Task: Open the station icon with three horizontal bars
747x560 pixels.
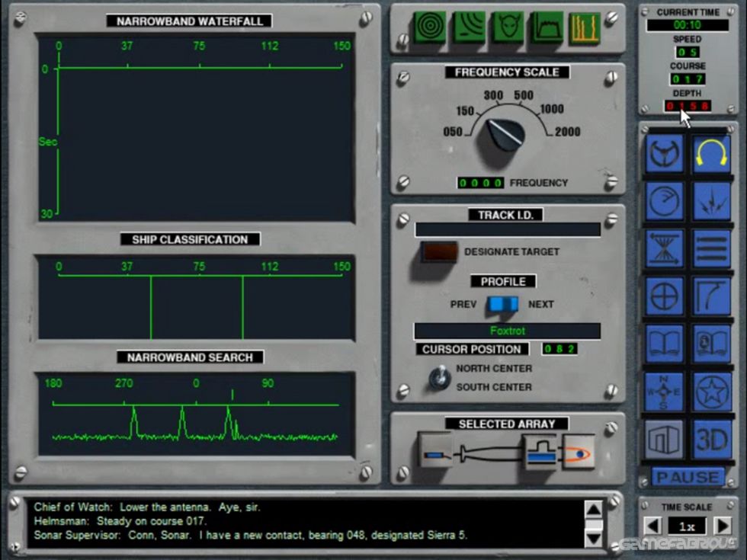Action: (x=711, y=248)
